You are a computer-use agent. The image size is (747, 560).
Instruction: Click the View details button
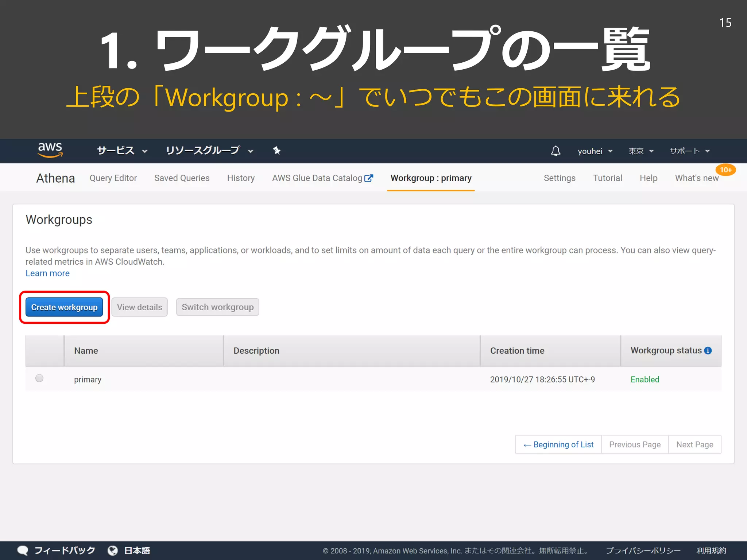tap(139, 307)
